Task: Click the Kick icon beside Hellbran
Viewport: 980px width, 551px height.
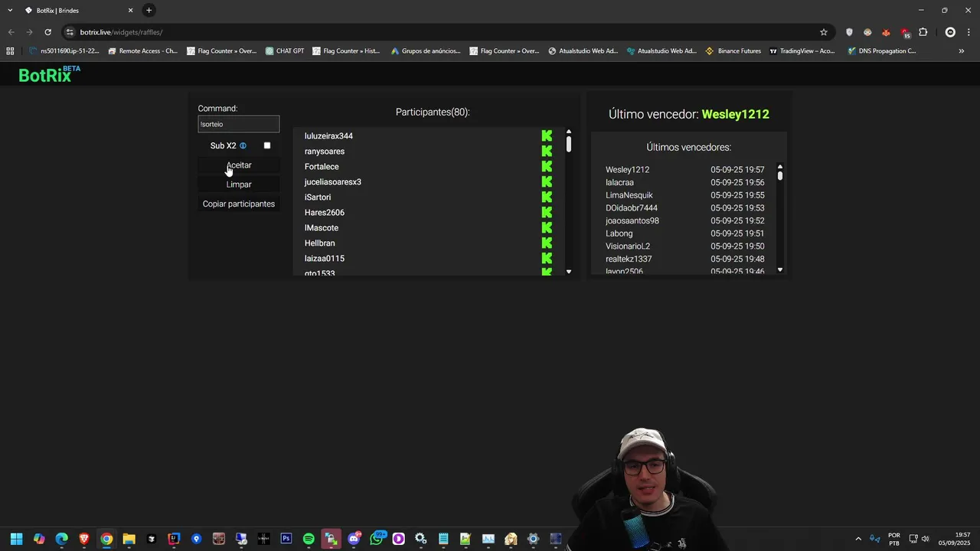Action: (x=547, y=243)
